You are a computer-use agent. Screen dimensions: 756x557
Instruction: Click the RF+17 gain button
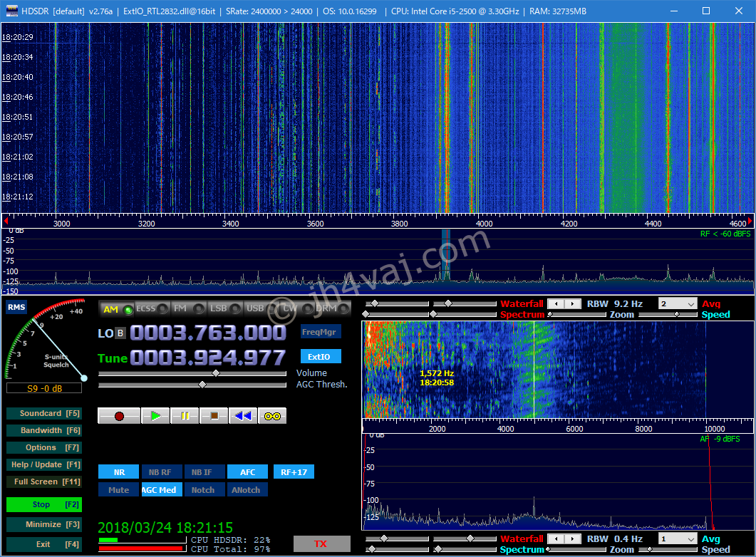294,472
